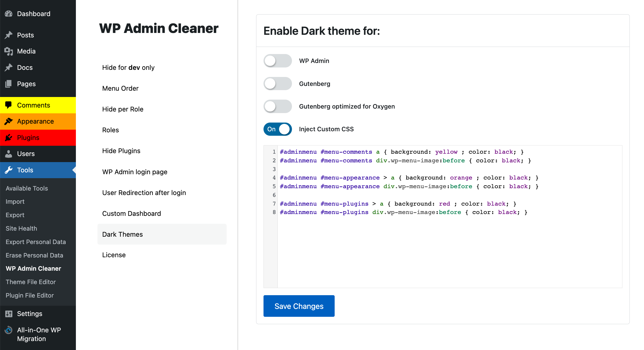Open Pages in admin menu

(x=38, y=84)
